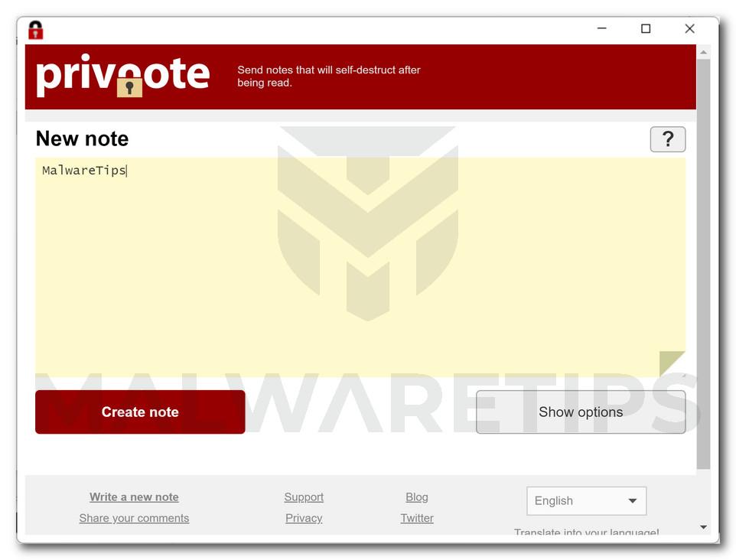This screenshot has height=560, width=736.
Task: Click Show options button
Action: (581, 412)
